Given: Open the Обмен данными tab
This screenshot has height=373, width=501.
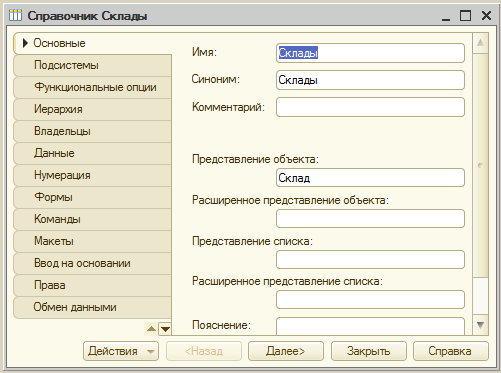Looking at the screenshot, I should pos(92,307).
